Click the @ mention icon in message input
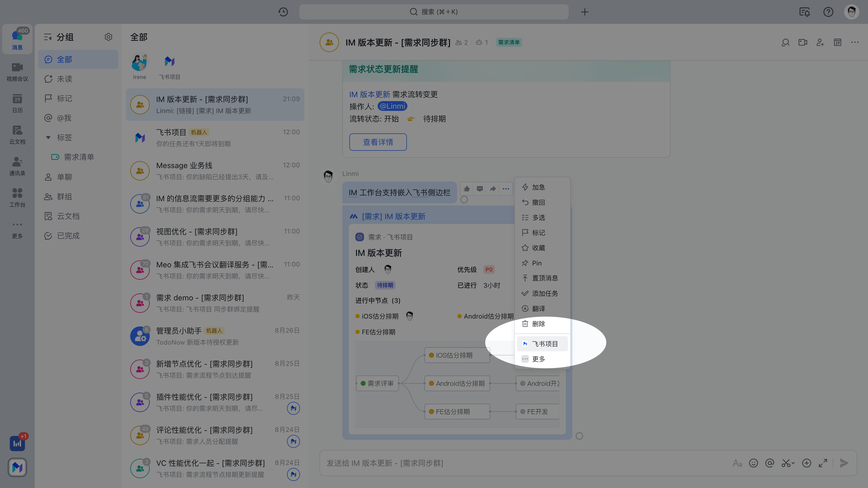 tap(770, 463)
